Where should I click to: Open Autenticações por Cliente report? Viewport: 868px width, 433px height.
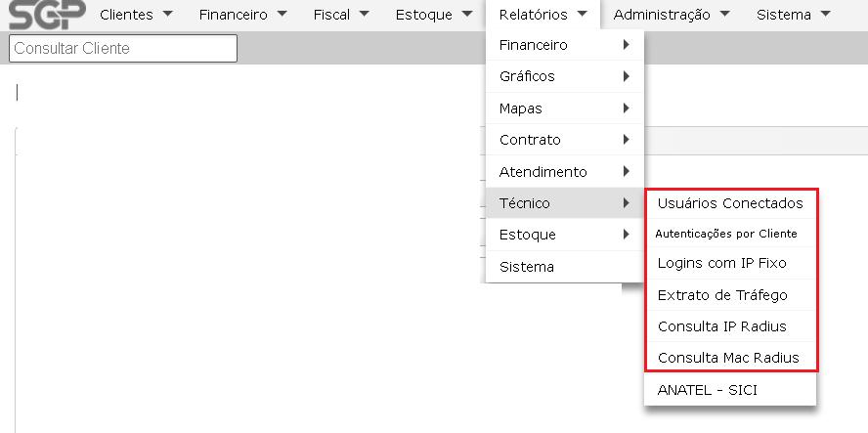726,234
